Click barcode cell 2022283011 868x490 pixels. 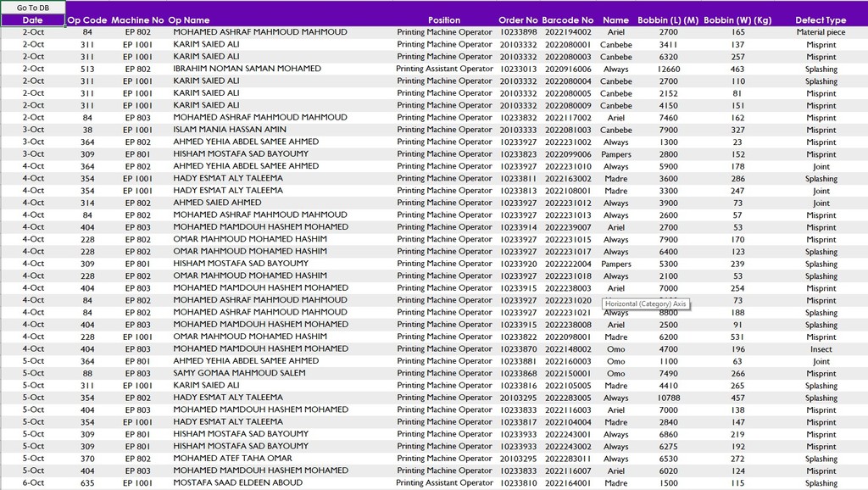click(568, 459)
